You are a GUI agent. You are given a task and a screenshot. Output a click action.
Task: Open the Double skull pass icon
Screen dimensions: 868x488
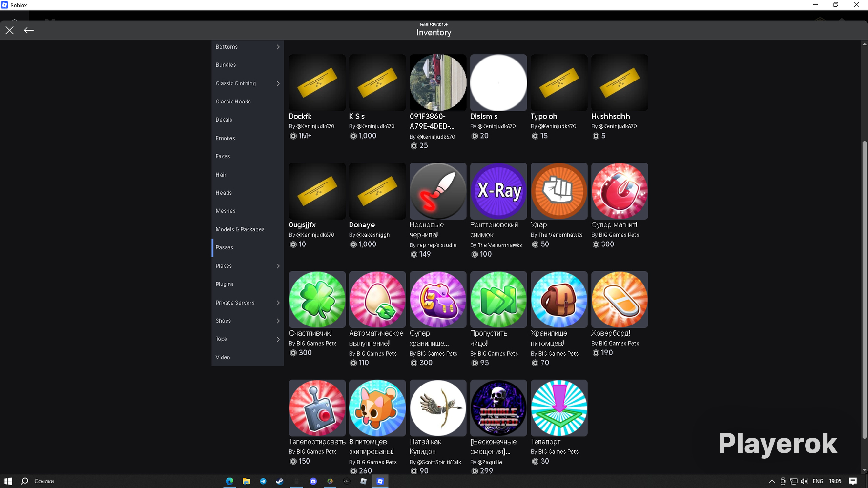tap(498, 408)
